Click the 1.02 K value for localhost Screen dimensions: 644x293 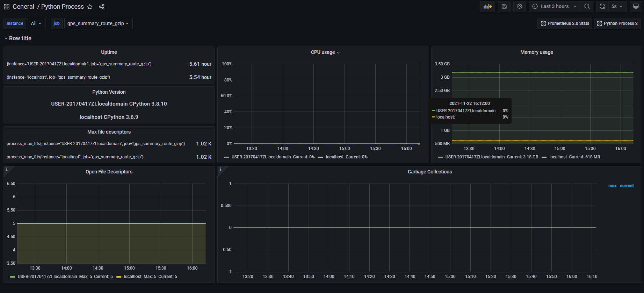pyautogui.click(x=204, y=157)
